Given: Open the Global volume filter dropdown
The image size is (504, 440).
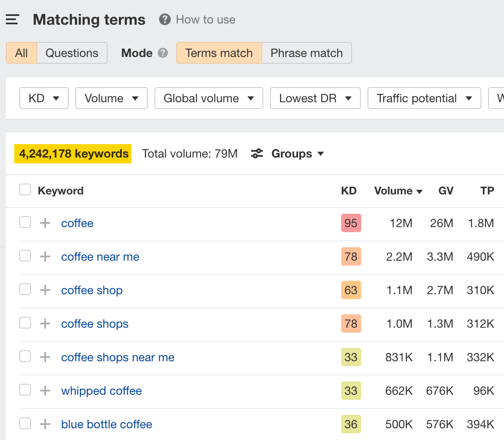Looking at the screenshot, I should click(208, 98).
